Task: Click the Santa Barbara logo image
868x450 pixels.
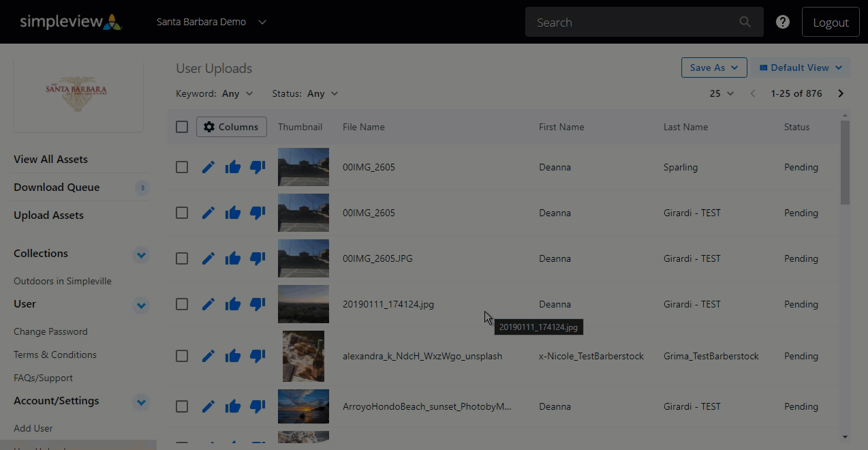Action: click(78, 93)
